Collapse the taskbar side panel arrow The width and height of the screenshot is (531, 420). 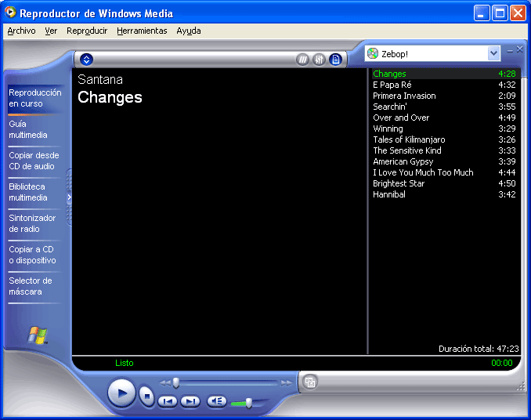[x=69, y=197]
